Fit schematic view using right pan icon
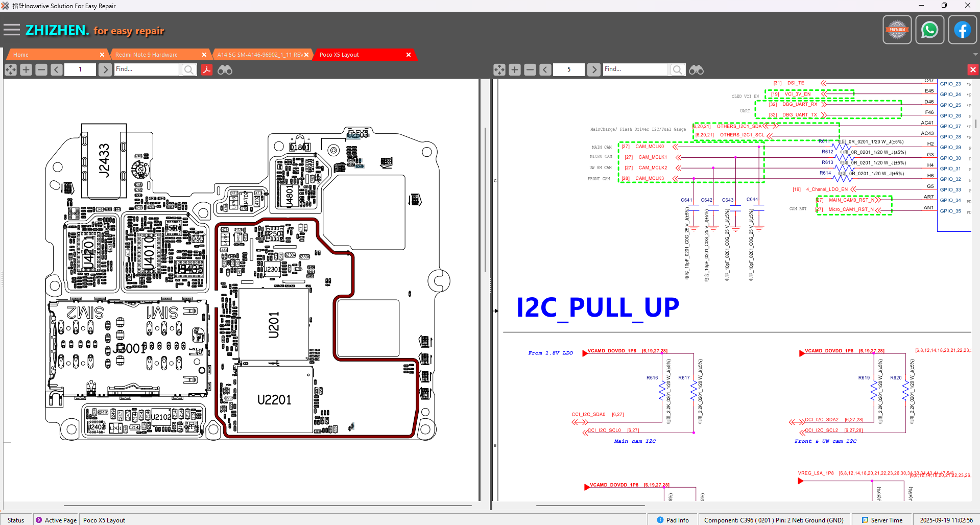 pos(499,69)
